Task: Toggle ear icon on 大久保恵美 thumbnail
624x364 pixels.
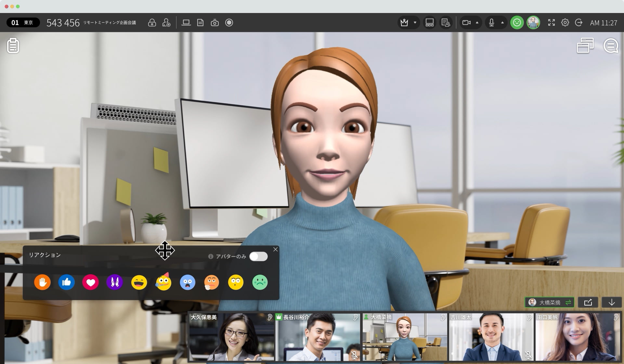Action: click(270, 317)
